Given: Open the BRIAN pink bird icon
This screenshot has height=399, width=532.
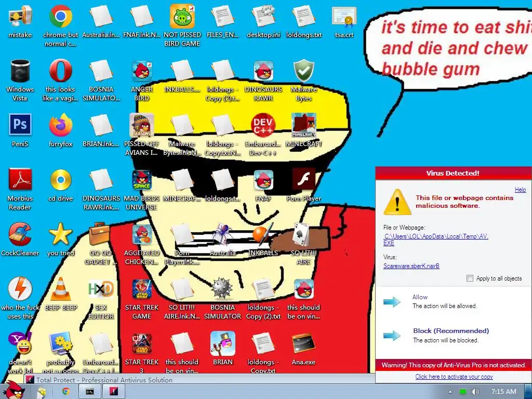Looking at the screenshot, I should [x=222, y=343].
